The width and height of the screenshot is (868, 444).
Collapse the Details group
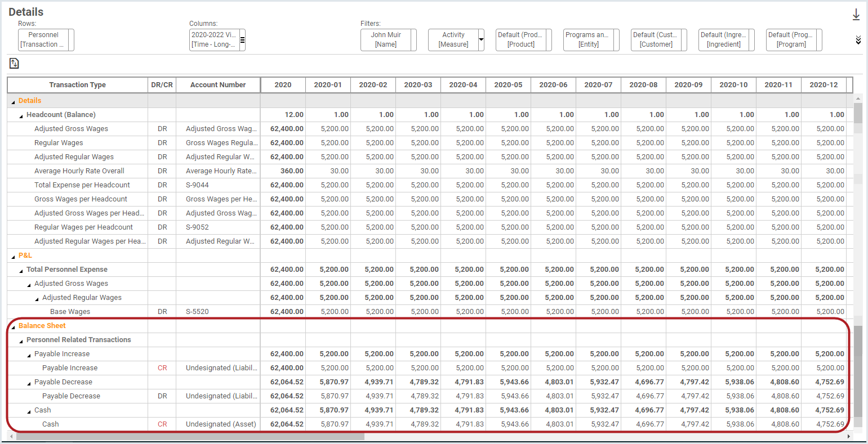coord(13,101)
